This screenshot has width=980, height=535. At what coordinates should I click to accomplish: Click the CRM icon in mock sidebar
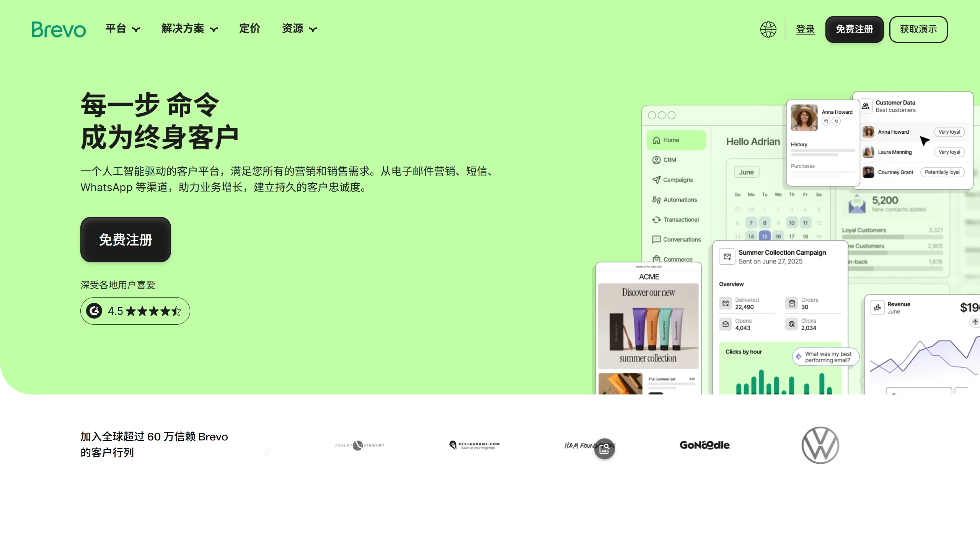(x=656, y=160)
